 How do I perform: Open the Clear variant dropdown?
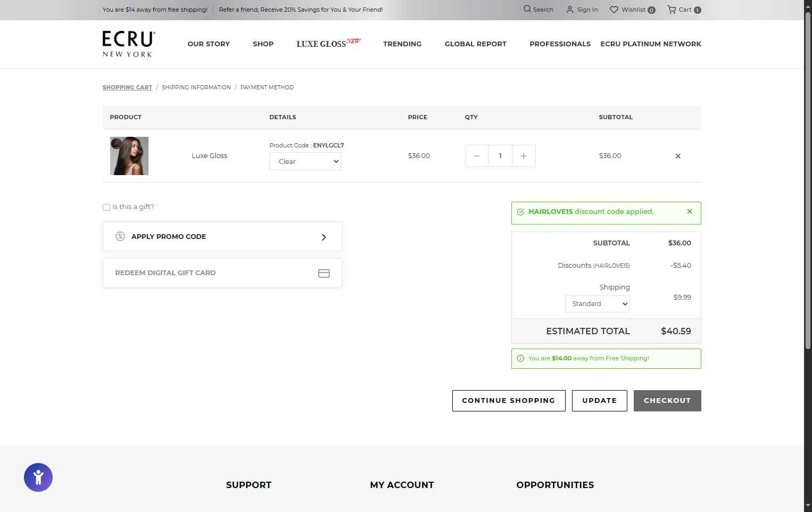[305, 161]
